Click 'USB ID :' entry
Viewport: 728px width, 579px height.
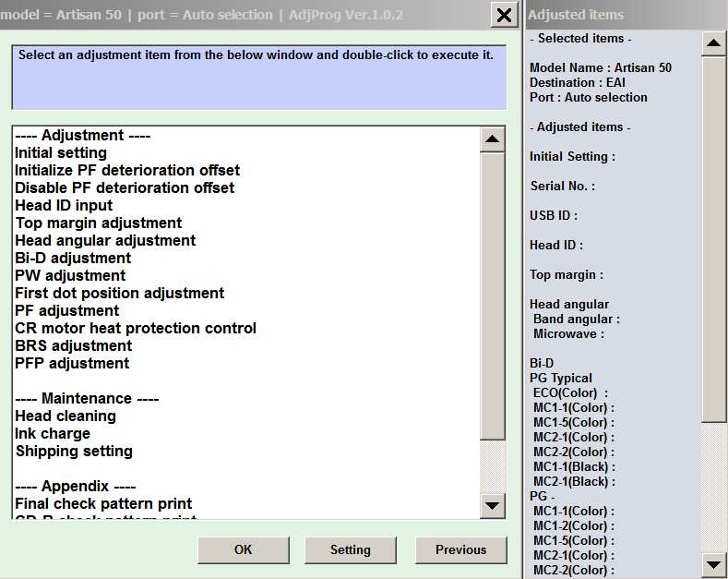click(554, 215)
